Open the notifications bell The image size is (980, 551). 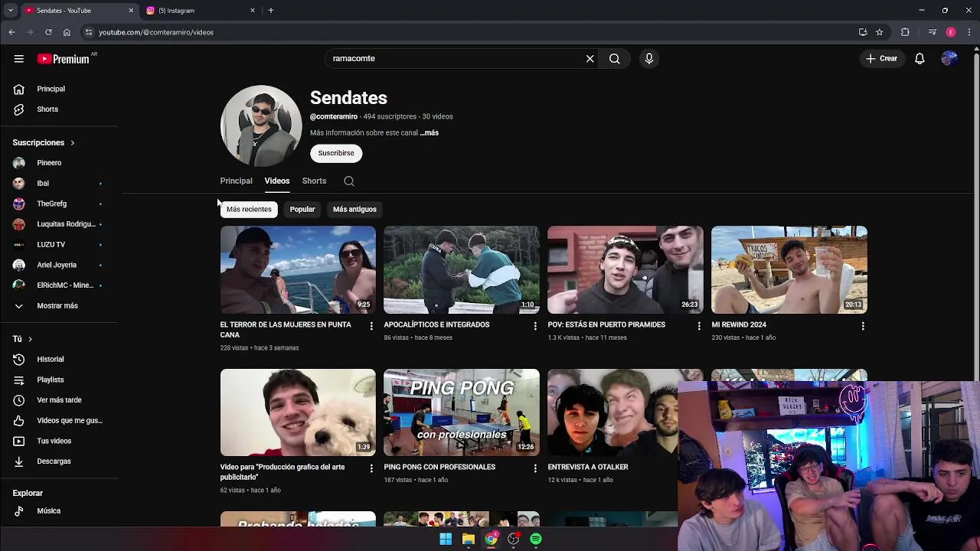(920, 59)
